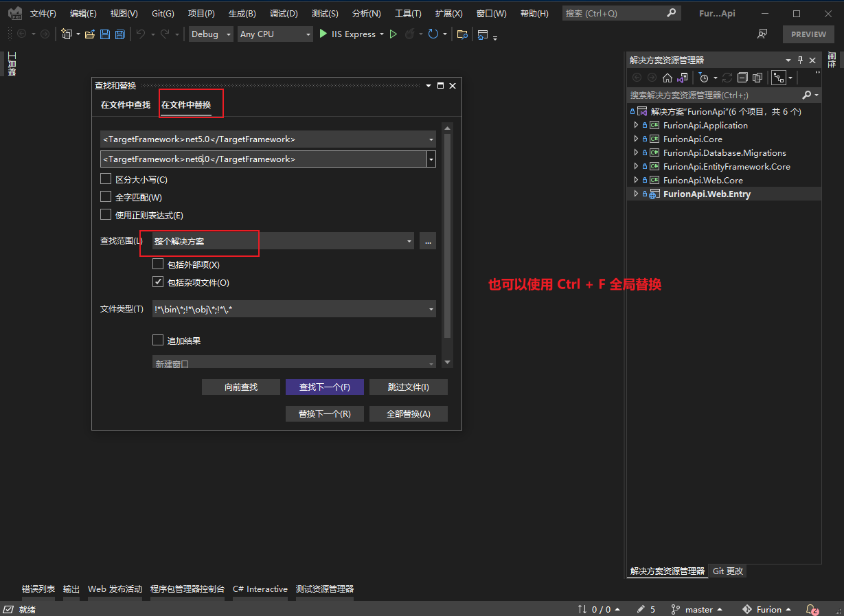The width and height of the screenshot is (844, 616).
Task: Click the Solution Explorer search field
Action: coord(714,95)
